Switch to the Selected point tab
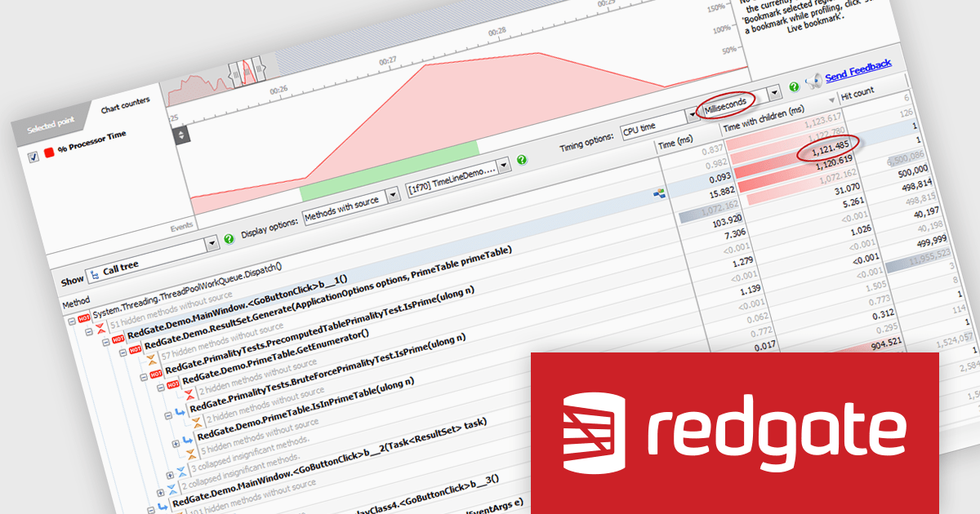This screenshot has height=514, width=980. tap(51, 126)
